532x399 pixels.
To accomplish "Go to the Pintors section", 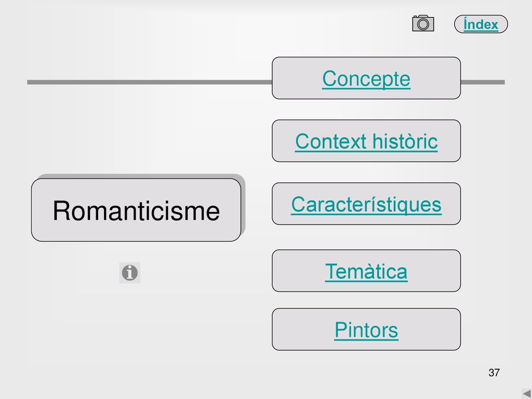I will tap(366, 330).
